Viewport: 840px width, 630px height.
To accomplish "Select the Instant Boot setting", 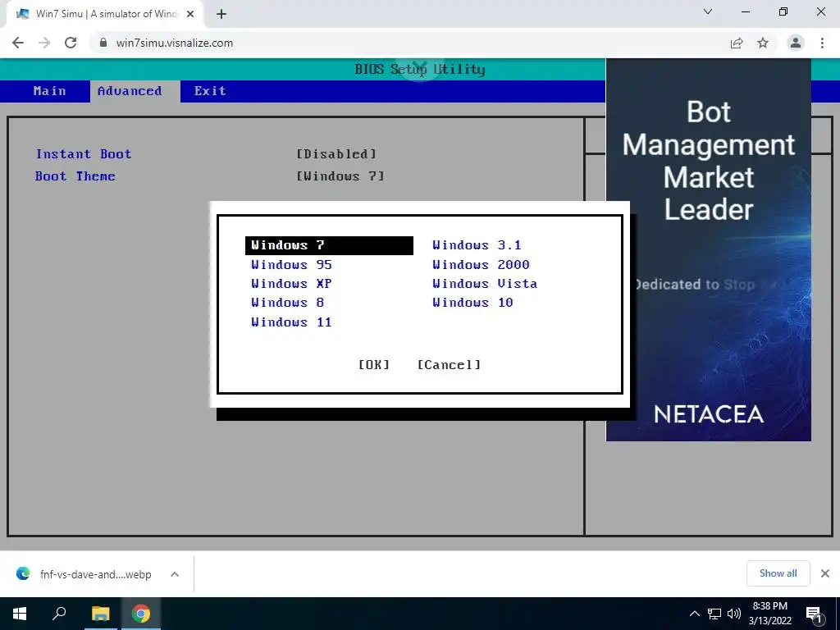I will 83,154.
